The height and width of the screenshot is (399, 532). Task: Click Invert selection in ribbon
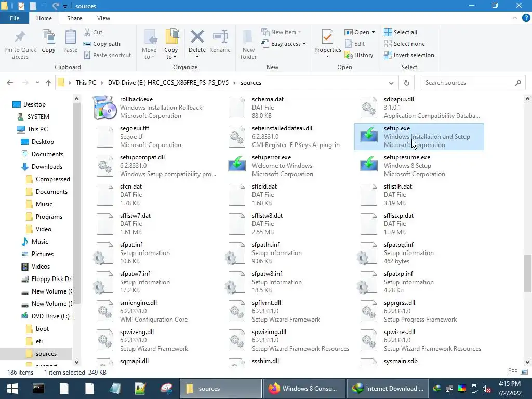click(x=409, y=55)
